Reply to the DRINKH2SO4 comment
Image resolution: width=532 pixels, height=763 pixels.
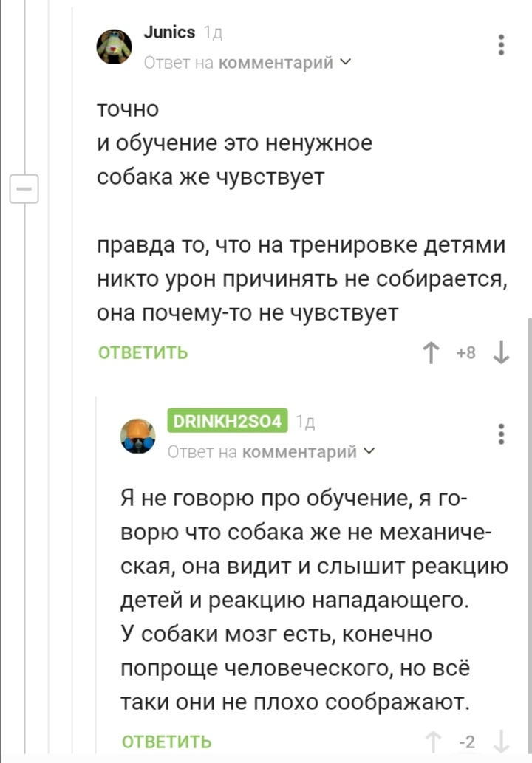166,742
